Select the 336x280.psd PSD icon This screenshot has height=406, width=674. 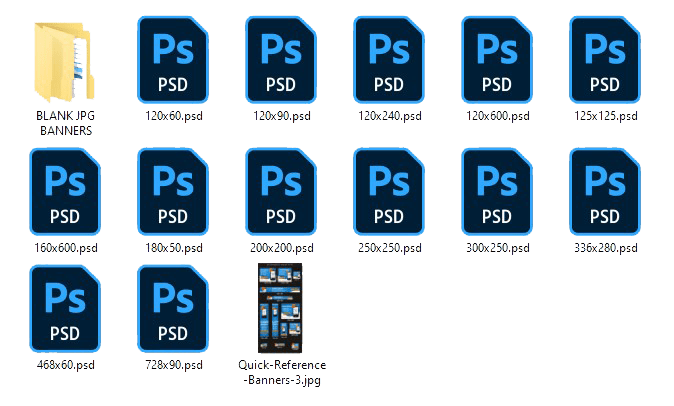pyautogui.click(x=605, y=192)
